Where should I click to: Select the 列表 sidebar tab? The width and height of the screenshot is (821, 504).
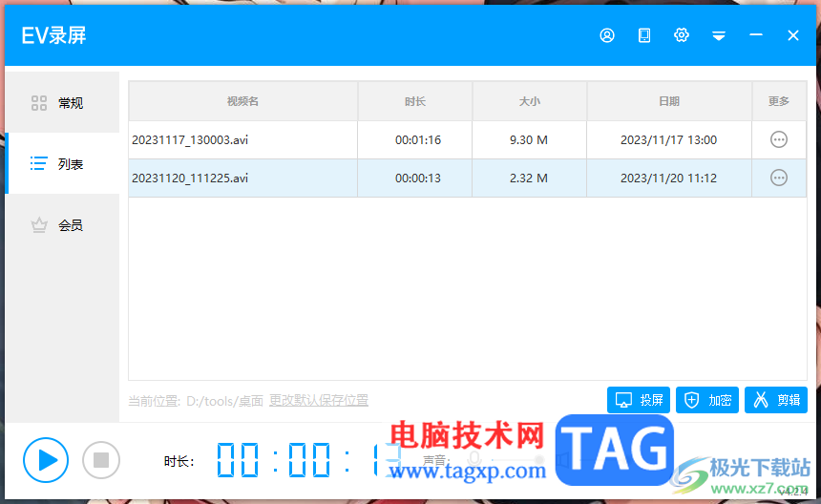click(x=62, y=164)
